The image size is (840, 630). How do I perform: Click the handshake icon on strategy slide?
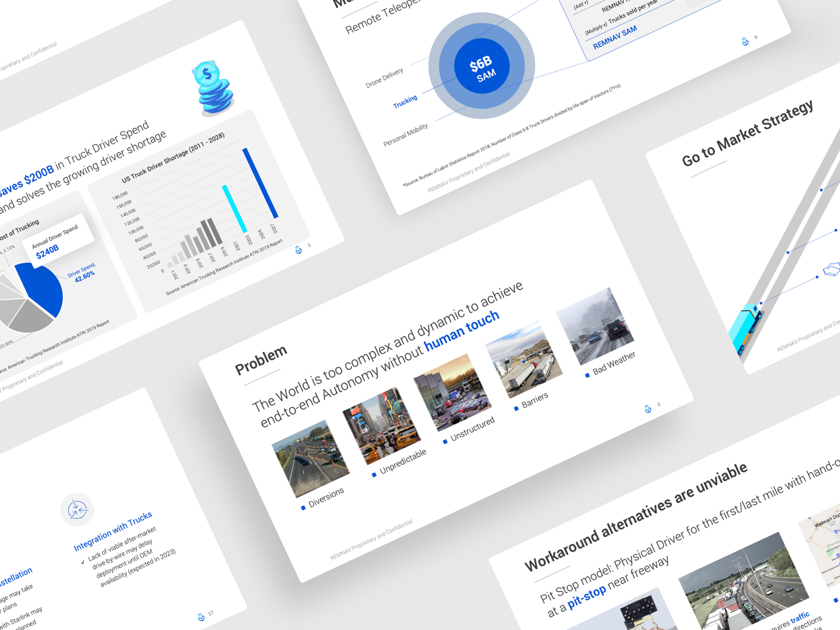point(832,269)
